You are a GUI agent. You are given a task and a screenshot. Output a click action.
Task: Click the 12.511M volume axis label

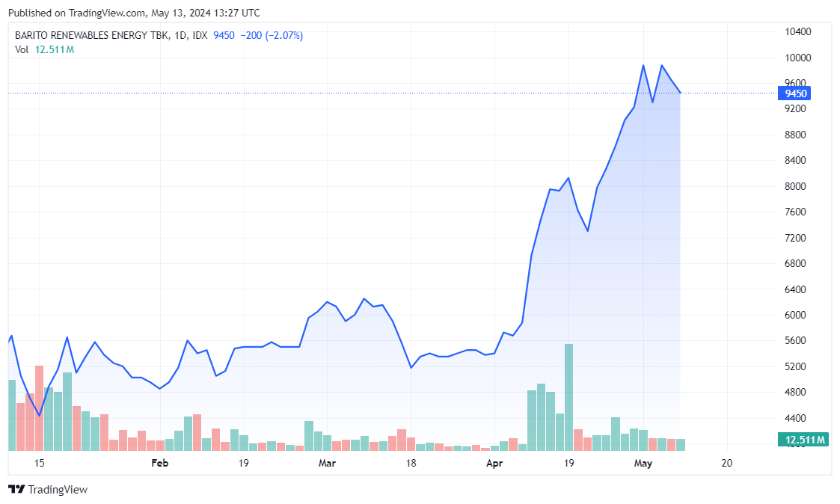click(803, 440)
